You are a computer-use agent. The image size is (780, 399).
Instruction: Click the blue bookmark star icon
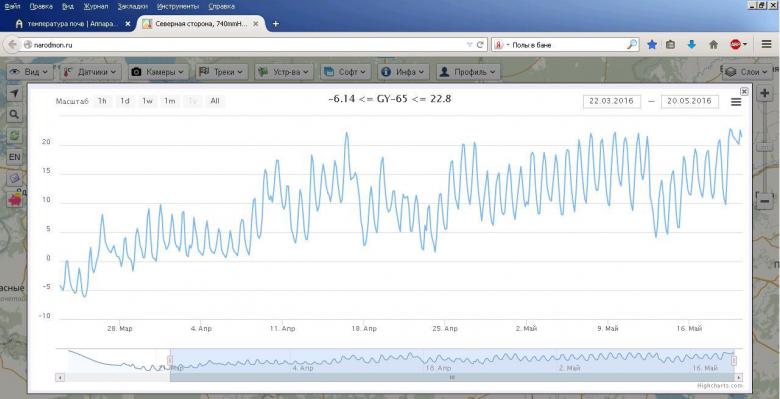652,45
